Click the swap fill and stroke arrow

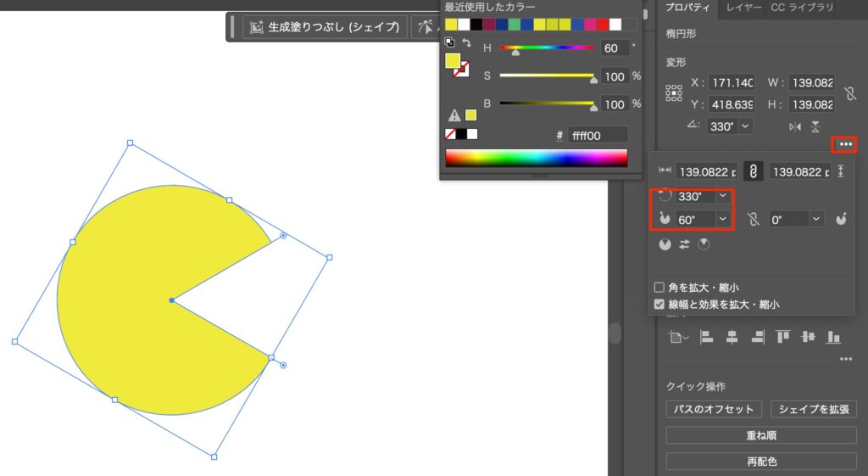pos(466,42)
